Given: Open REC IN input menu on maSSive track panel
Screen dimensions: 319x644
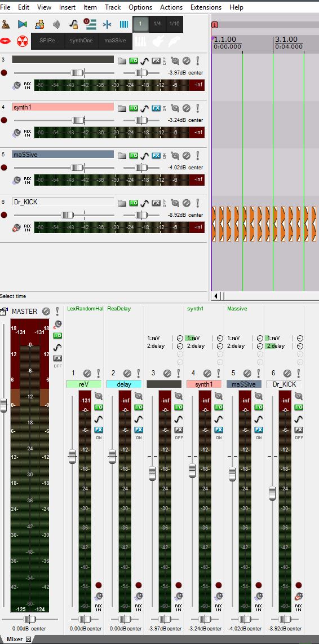Looking at the screenshot, I should [28, 180].
